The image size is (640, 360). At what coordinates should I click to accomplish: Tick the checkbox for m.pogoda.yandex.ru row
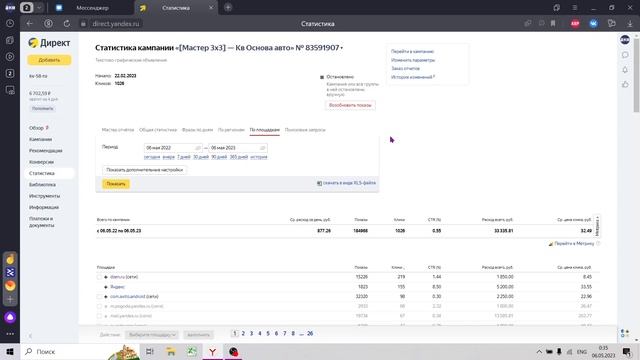(x=99, y=307)
